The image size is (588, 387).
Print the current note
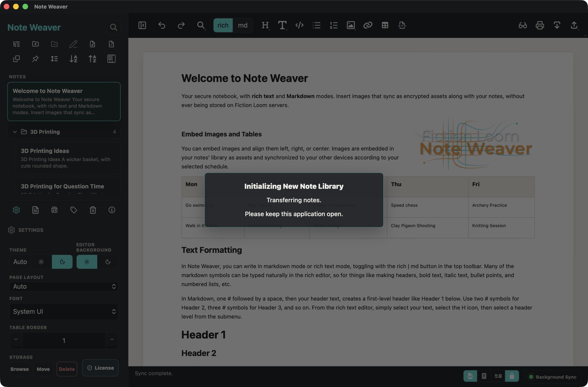(540, 25)
